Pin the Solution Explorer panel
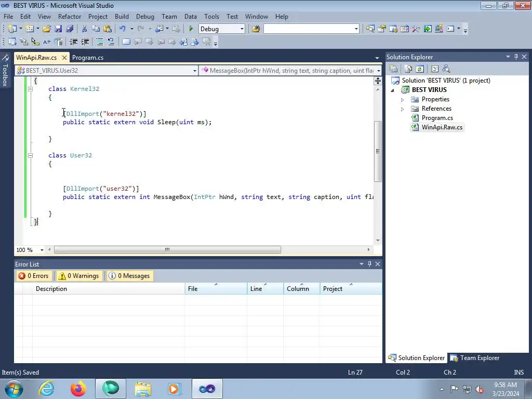Viewport: 532px width, 399px height. [x=516, y=57]
